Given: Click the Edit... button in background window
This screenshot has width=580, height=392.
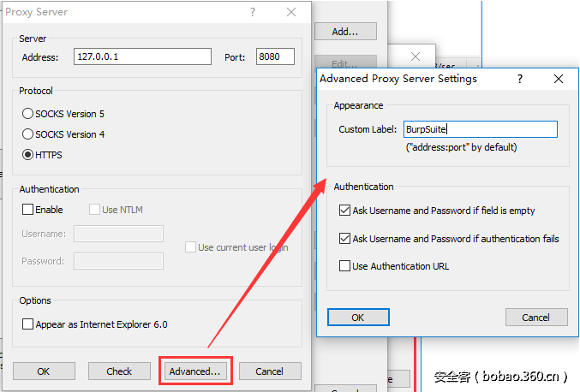Looking at the screenshot, I should [345, 62].
